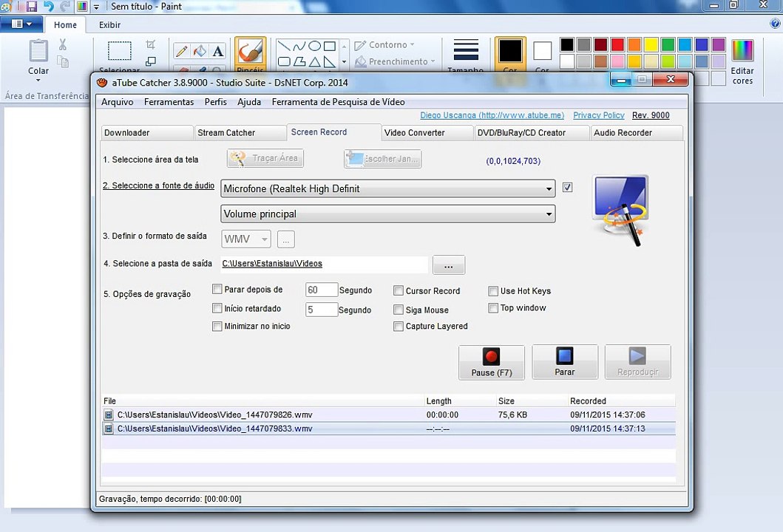783x532 pixels.
Task: Pick the Oval shape in the gallery
Action: pos(314,47)
